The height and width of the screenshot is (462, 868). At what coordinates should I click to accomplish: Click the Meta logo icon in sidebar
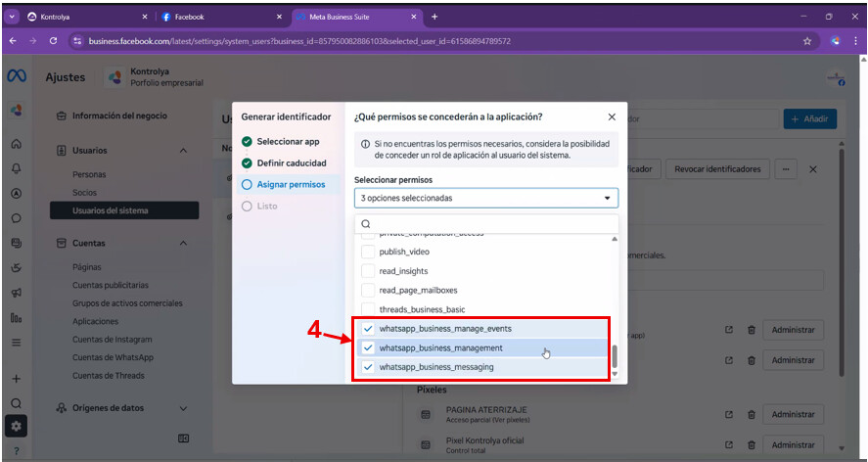(16, 76)
